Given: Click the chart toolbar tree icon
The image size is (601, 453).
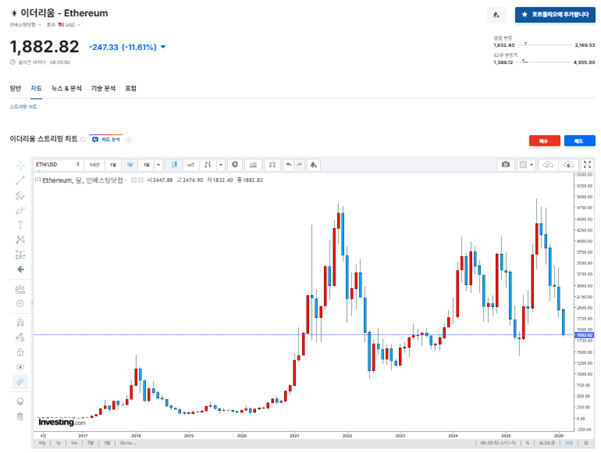Looking at the screenshot, I should click(314, 165).
